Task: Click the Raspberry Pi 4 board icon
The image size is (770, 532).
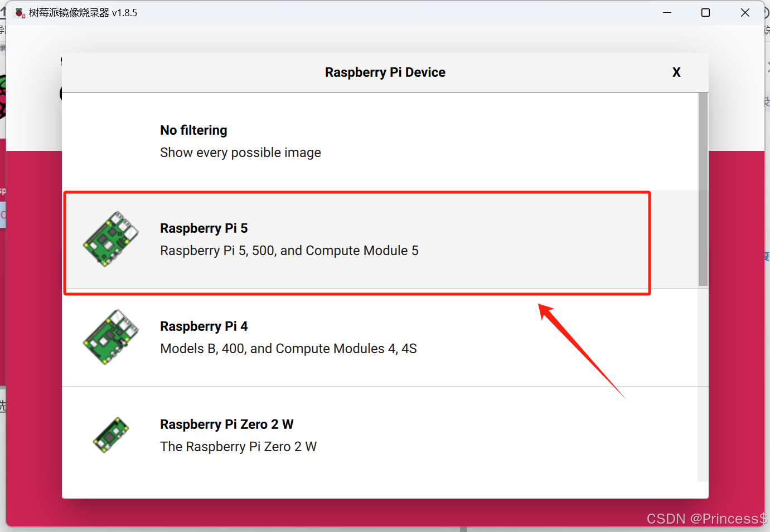Action: click(111, 337)
